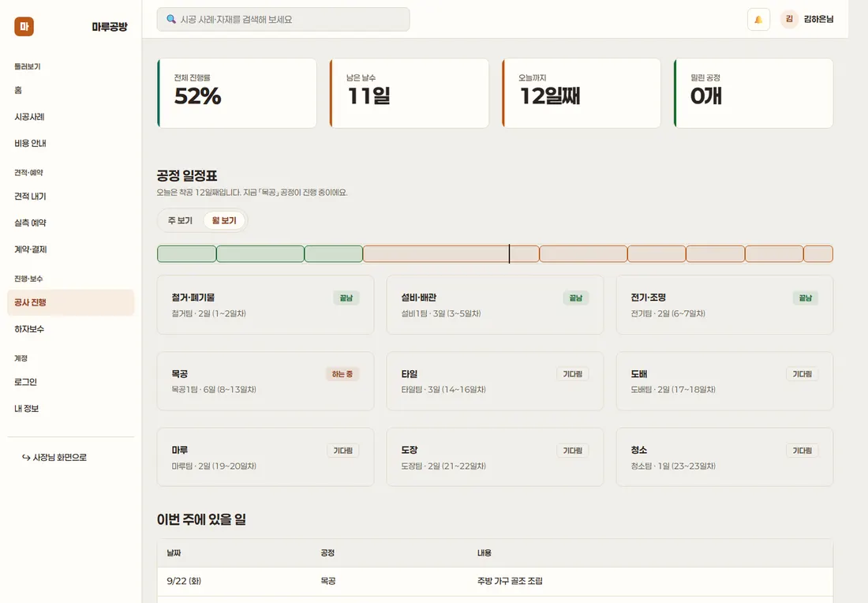Click the 공정 column header
This screenshot has width=868, height=603.
click(x=327, y=552)
